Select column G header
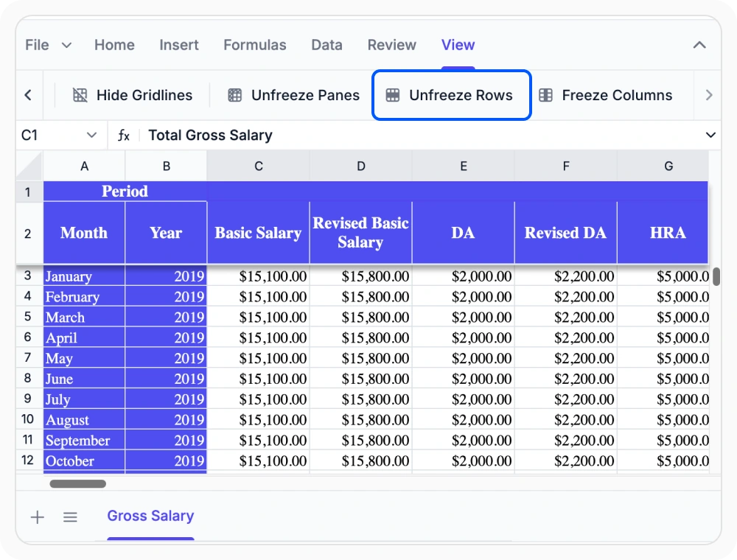737x560 pixels. coord(663,167)
